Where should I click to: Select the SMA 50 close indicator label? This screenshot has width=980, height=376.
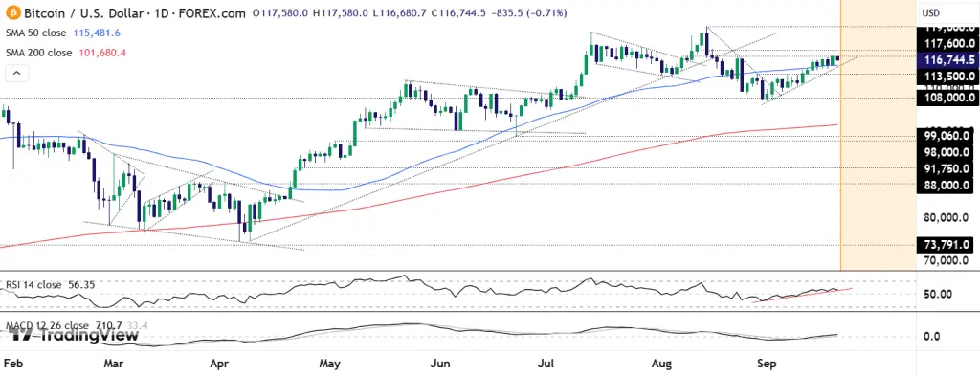pos(35,33)
